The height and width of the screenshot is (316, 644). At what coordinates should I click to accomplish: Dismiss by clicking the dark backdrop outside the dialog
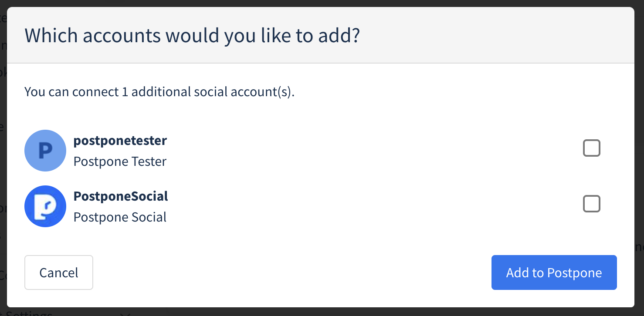pos(639,131)
